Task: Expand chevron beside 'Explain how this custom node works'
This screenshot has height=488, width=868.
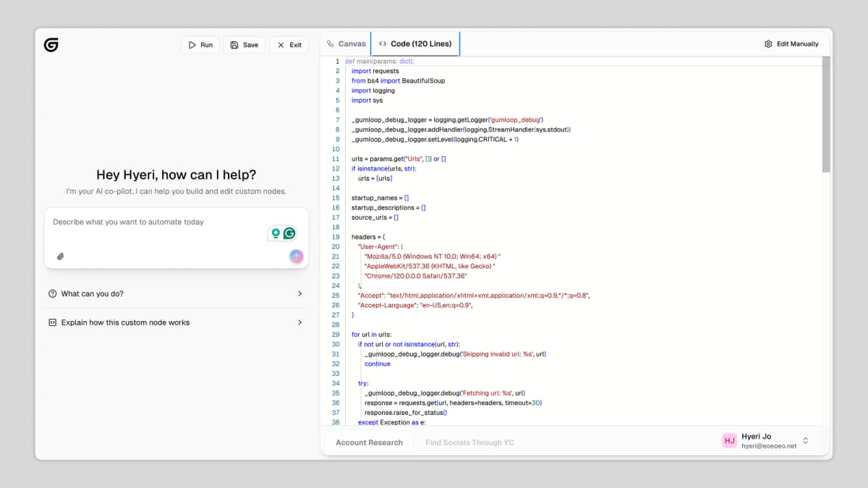Action: [x=299, y=322]
